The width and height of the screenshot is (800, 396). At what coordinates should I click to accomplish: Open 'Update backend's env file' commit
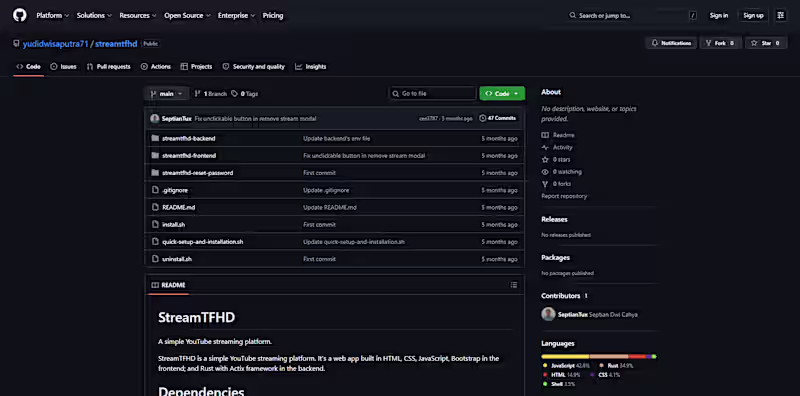point(336,138)
